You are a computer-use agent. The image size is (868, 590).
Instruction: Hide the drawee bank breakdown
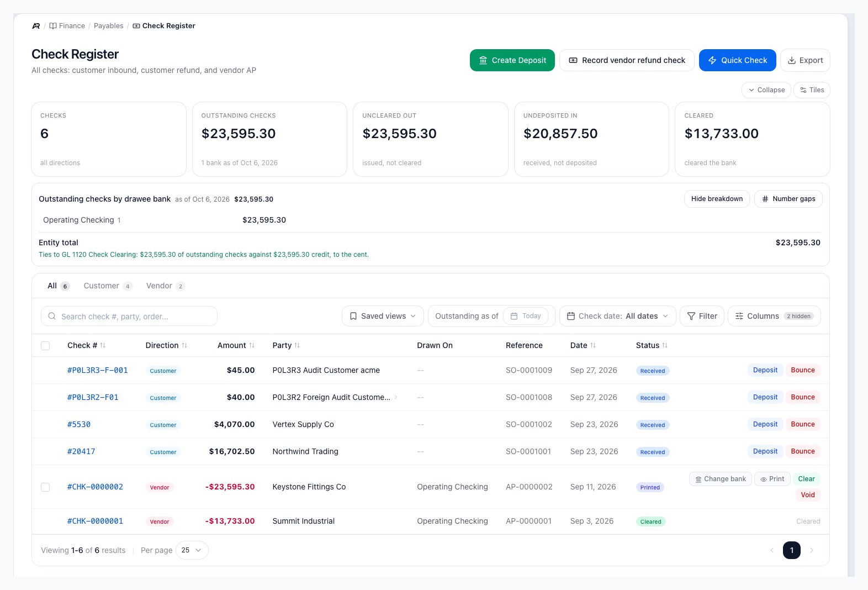(x=717, y=199)
